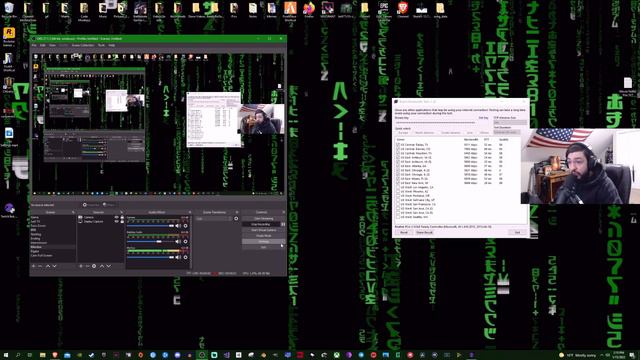This screenshot has width=640, height=360.
Task: Uncheck US East Atlanta, GA server
Action: pos(398,166)
